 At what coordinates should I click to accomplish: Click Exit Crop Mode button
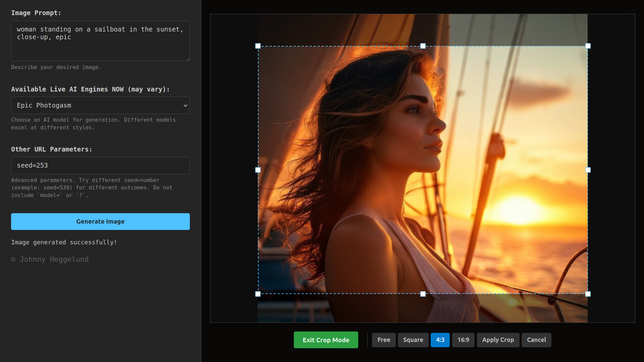click(326, 340)
